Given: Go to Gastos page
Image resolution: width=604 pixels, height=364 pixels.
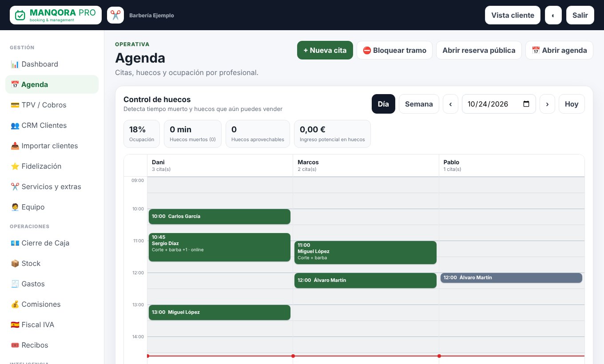Looking at the screenshot, I should [x=52, y=284].
